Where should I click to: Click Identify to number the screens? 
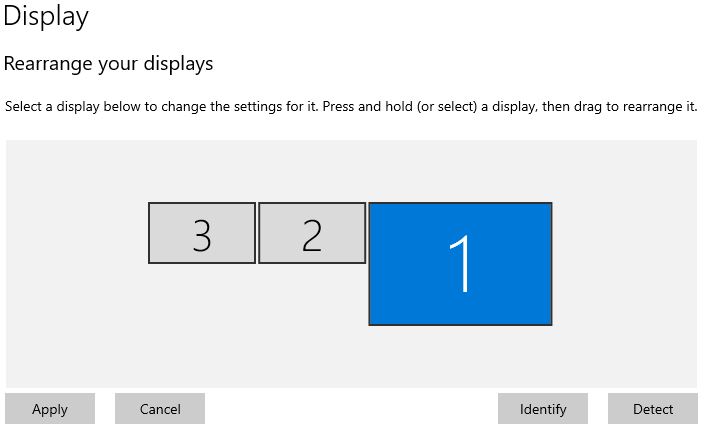pyautogui.click(x=543, y=409)
